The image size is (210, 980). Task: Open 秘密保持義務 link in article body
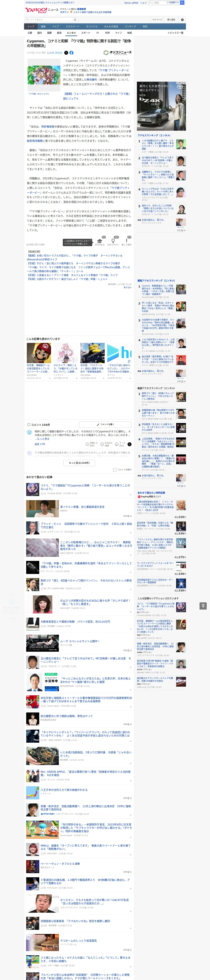click(x=35, y=141)
